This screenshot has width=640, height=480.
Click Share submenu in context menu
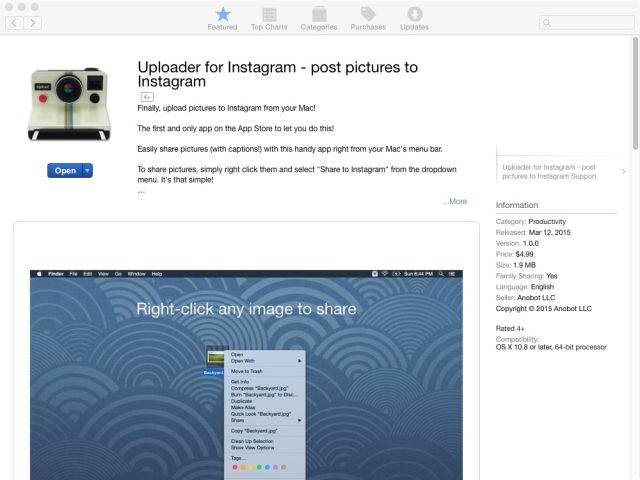point(237,420)
